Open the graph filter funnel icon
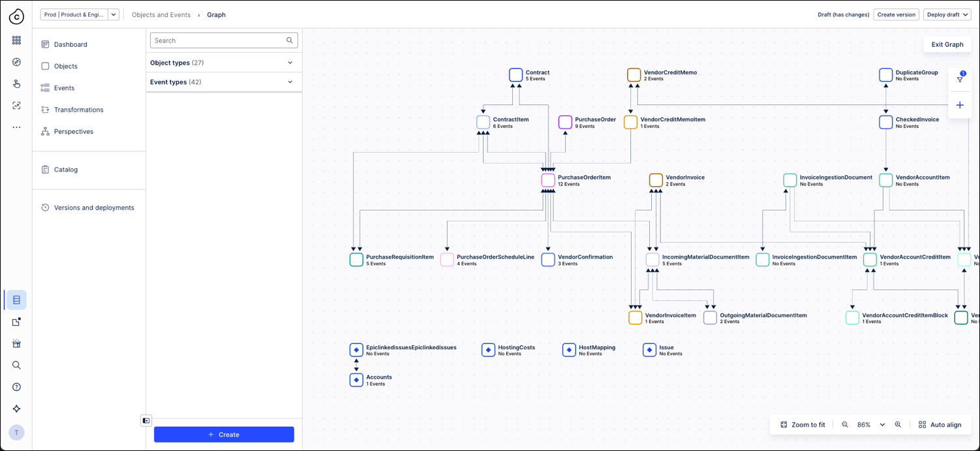 (x=960, y=78)
